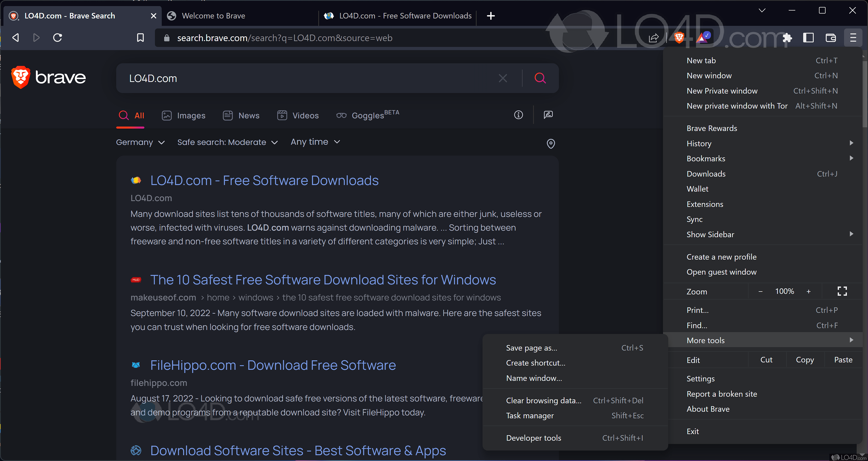Toggle the sidebar panel icon
This screenshot has height=461, width=868.
click(808, 37)
